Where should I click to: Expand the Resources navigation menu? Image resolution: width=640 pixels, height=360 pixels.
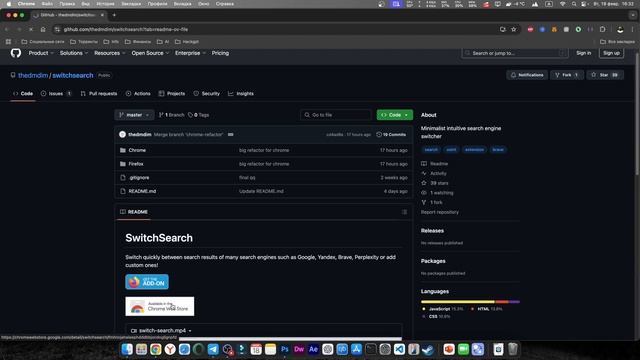point(109,53)
